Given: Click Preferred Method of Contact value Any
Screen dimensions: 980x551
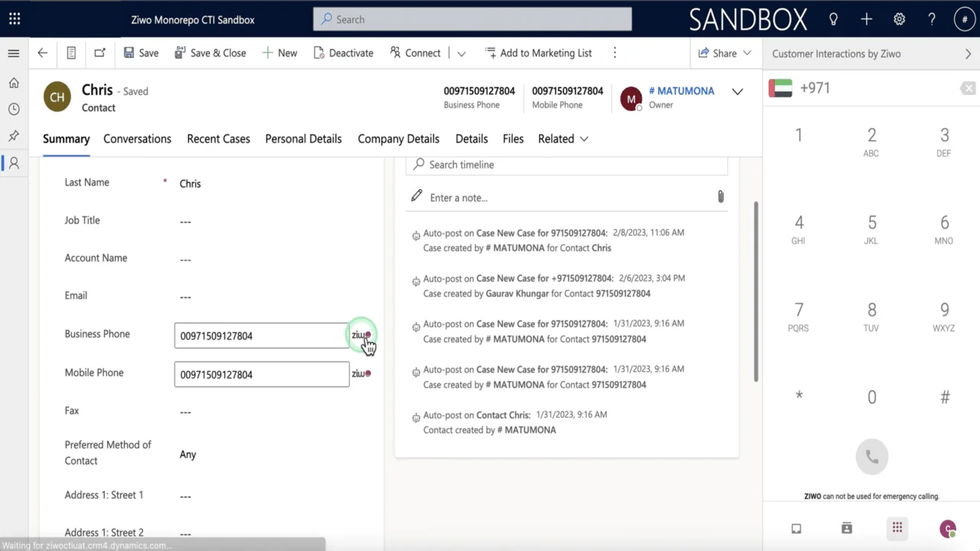Looking at the screenshot, I should pyautogui.click(x=188, y=455).
